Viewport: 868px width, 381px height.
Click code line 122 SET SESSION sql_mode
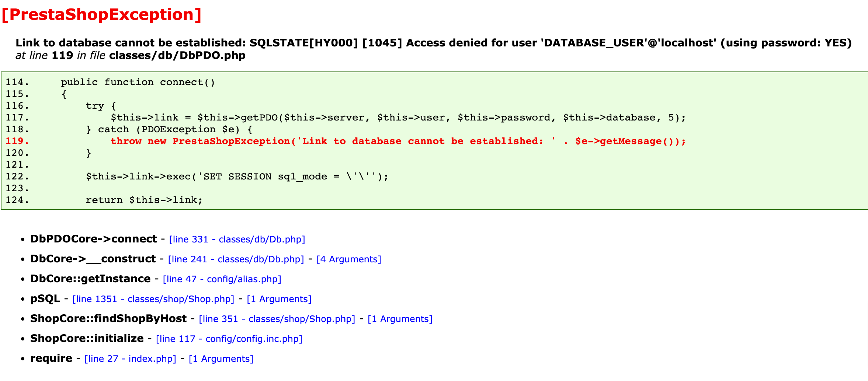click(237, 176)
